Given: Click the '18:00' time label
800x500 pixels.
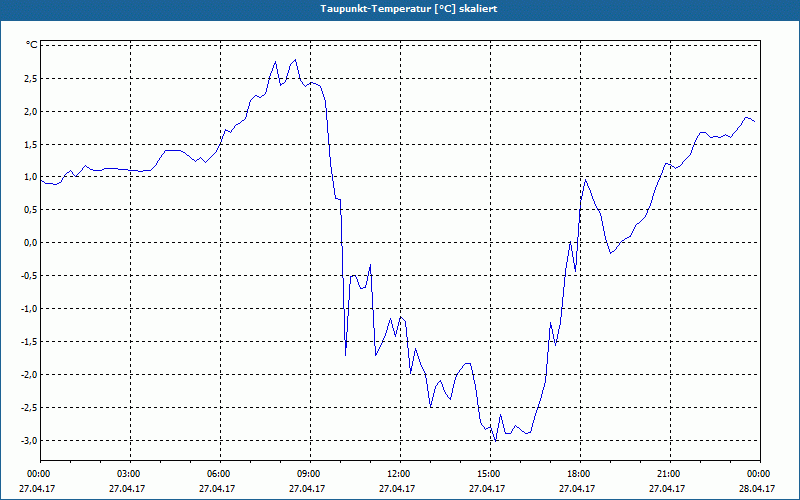Looking at the screenshot, I should (581, 474).
